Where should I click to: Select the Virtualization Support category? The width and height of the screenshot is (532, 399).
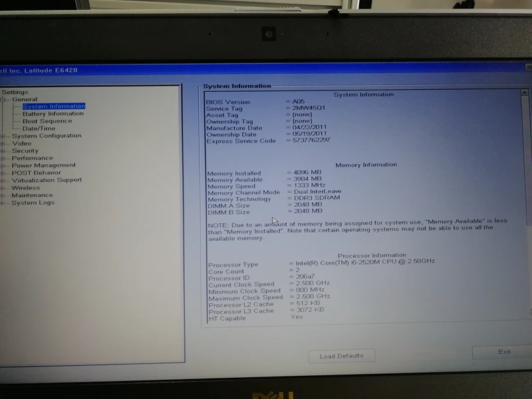(47, 180)
